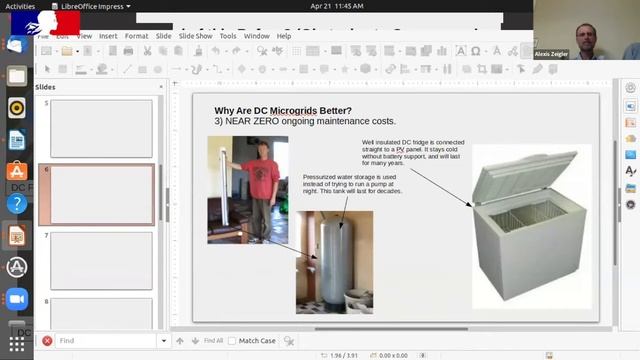Open the Format menu
This screenshot has height=360, width=640.
(x=136, y=36)
